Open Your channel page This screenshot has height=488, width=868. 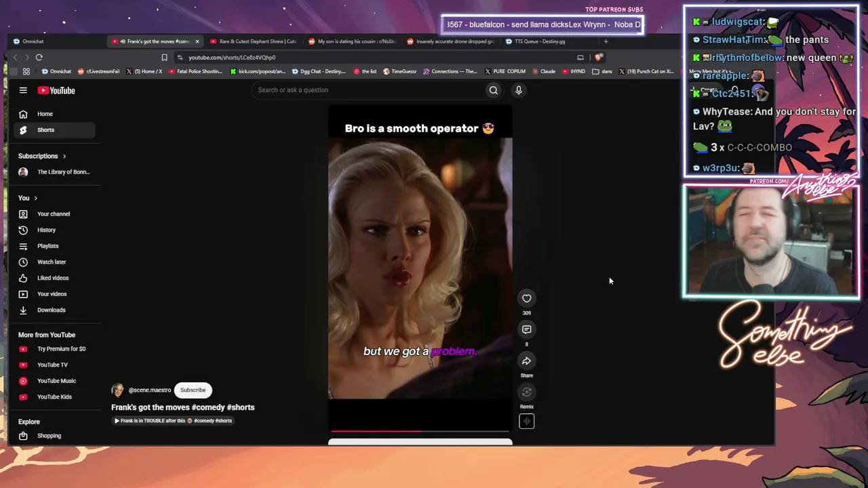[x=54, y=214]
